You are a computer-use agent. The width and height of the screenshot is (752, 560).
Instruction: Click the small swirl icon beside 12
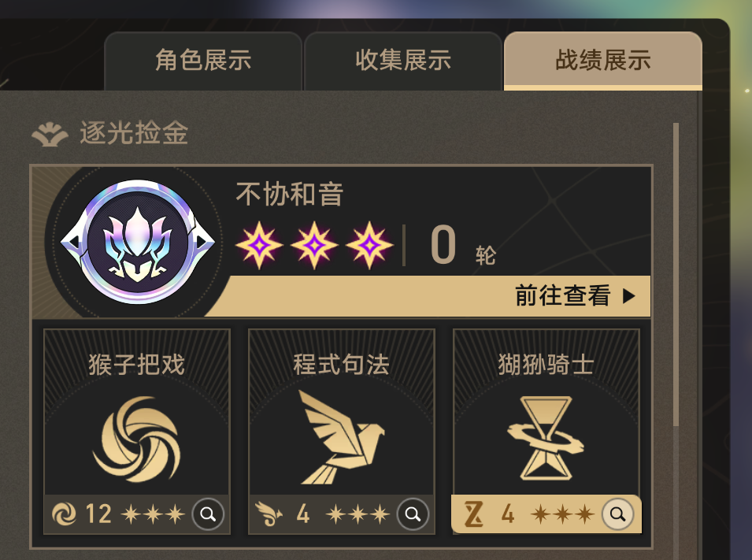(64, 514)
